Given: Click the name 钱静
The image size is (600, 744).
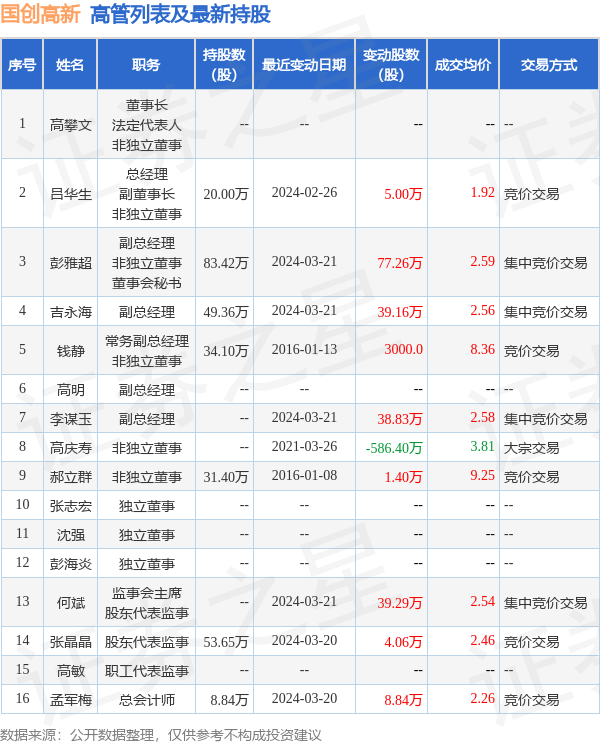Looking at the screenshot, I should tap(71, 351).
